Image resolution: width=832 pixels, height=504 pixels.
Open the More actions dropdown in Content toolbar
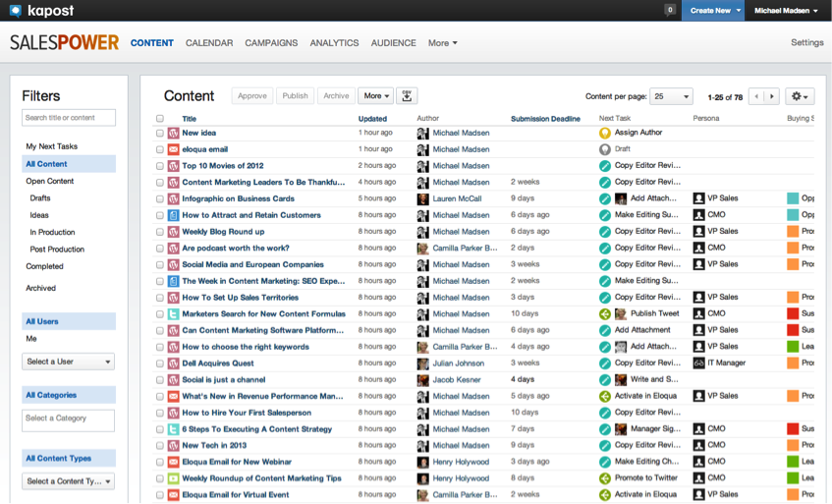click(x=375, y=96)
